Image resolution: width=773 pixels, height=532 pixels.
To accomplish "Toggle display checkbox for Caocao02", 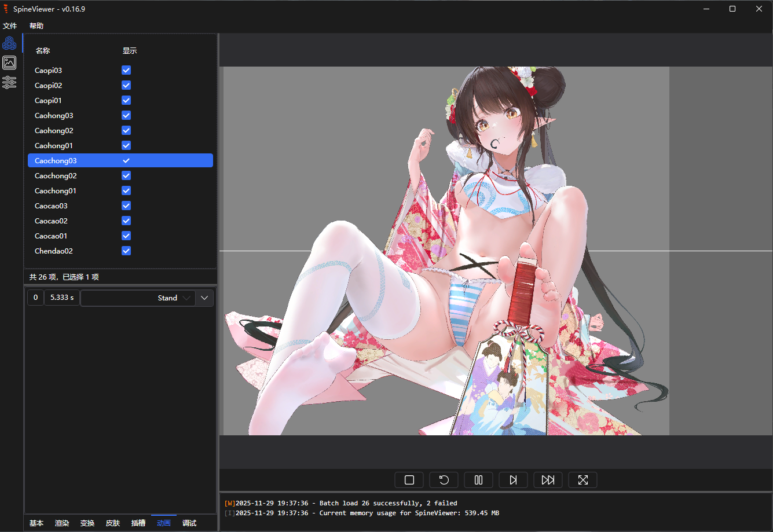I will (126, 221).
